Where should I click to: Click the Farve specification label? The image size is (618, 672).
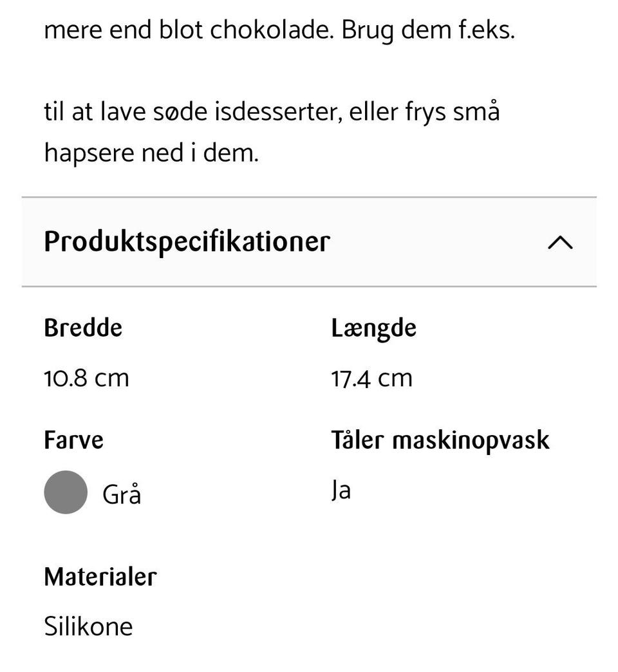[x=73, y=440]
